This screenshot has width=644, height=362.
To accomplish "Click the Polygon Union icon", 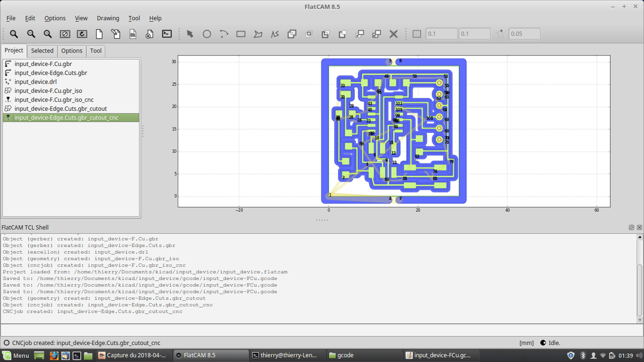I will (x=292, y=34).
